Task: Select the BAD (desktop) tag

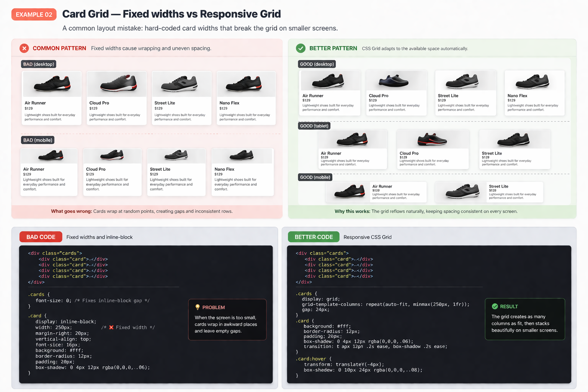Action: (x=39, y=64)
